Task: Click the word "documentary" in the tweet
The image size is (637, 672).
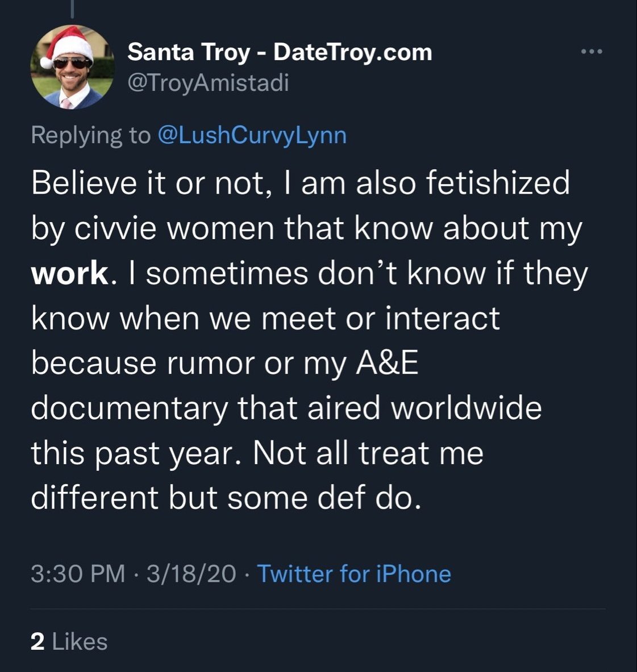Action: (x=130, y=408)
